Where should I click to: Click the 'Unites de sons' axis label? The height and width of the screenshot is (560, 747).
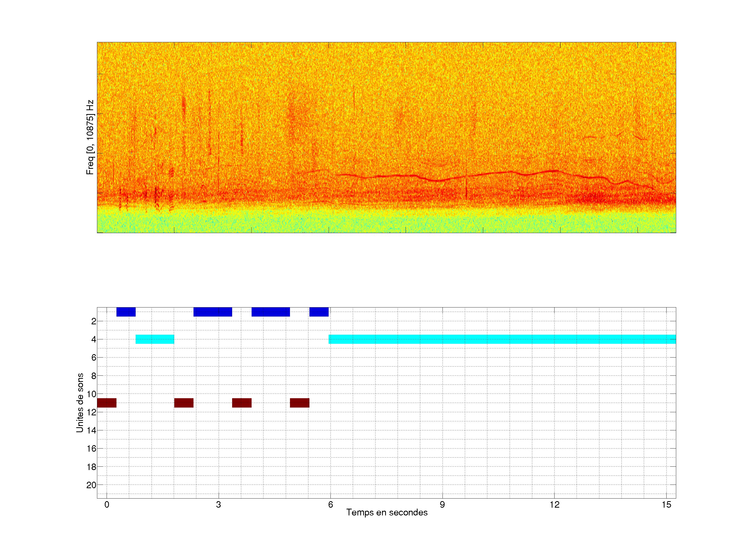[x=80, y=402]
